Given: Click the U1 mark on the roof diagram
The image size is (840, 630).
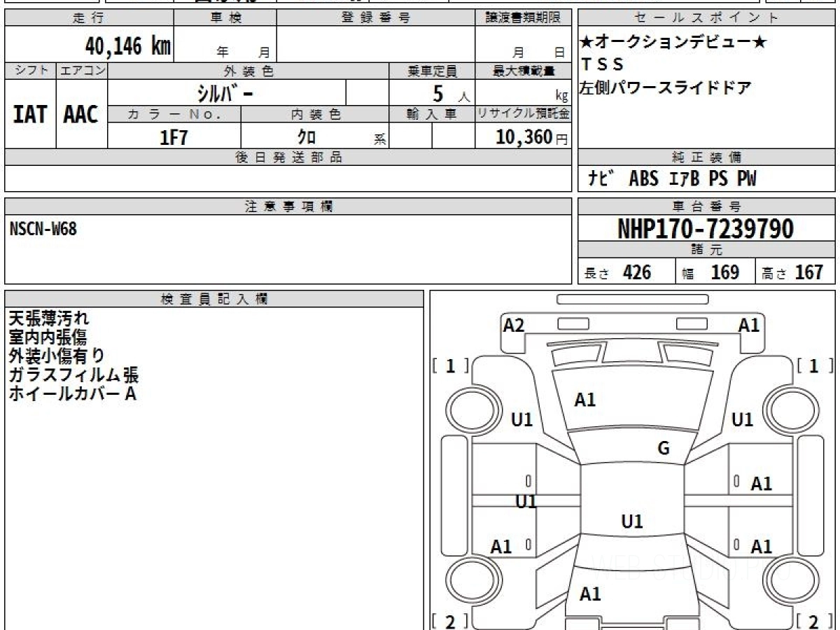Looking at the screenshot, I should pyautogui.click(x=632, y=521).
